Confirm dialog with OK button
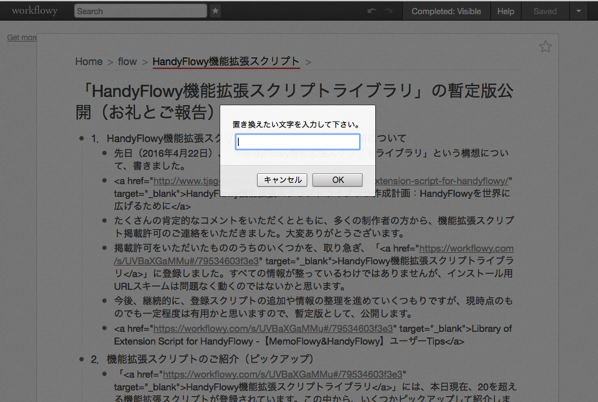 [338, 180]
